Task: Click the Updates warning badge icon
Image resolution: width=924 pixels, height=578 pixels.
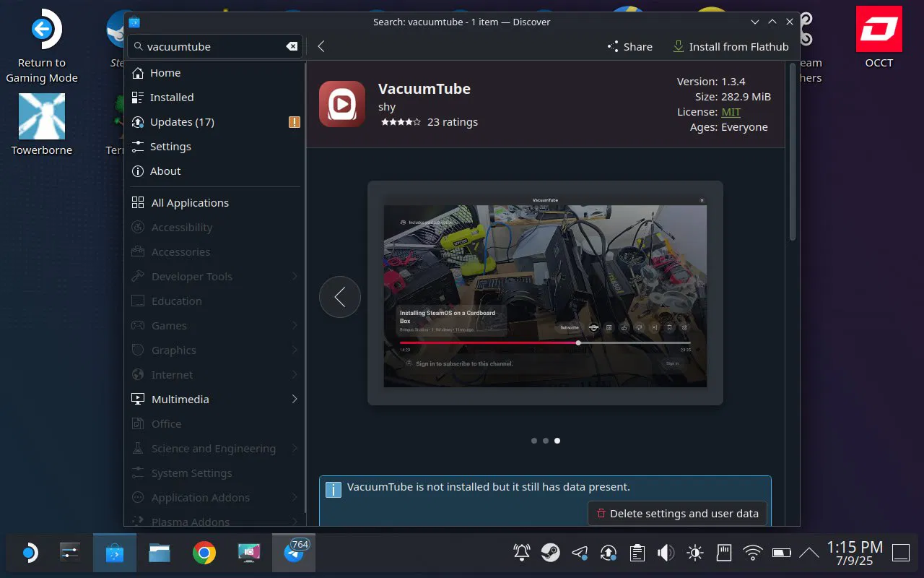Action: [x=294, y=122]
